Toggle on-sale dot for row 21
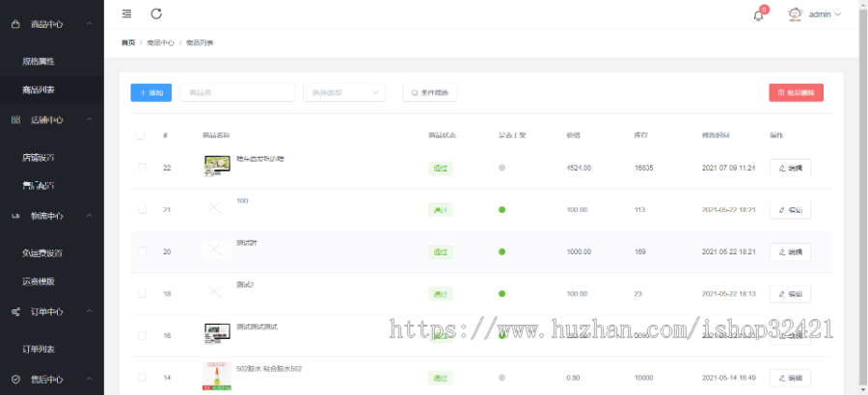The image size is (868, 395). 502,210
